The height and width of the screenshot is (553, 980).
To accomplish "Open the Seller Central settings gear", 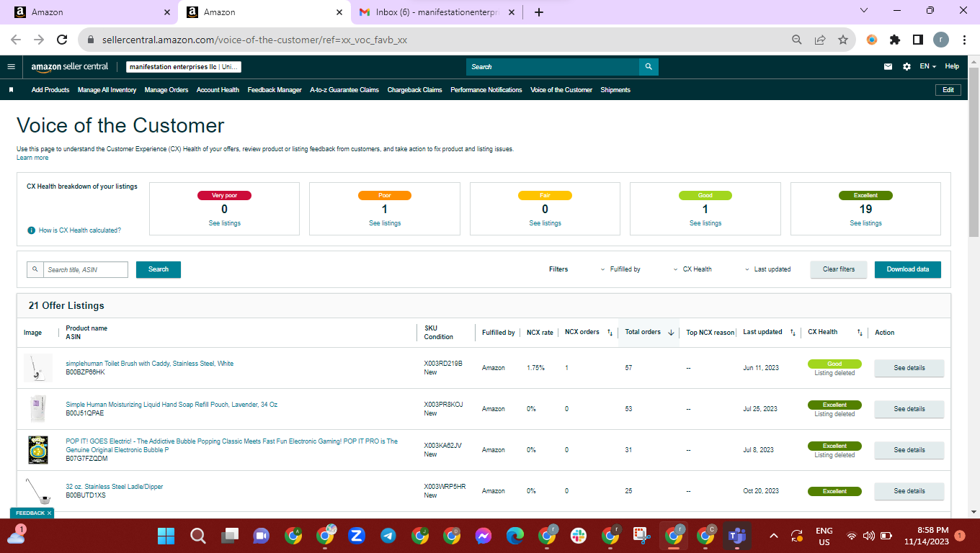I will [x=906, y=67].
